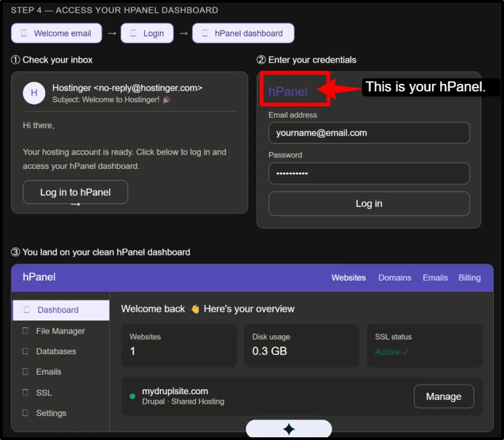Image resolution: width=504 pixels, height=440 pixels.
Task: Click the Hostinger sender avatar H
Action: pyautogui.click(x=34, y=93)
